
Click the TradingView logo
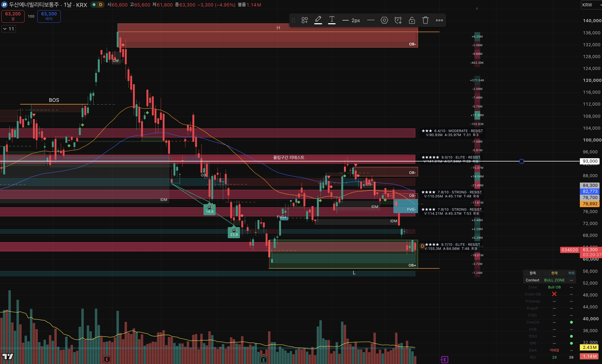tap(8, 356)
